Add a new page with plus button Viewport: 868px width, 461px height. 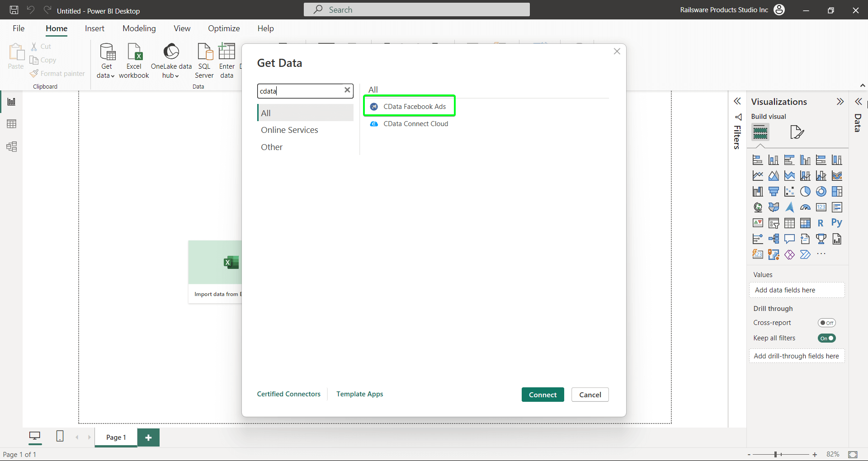(x=148, y=437)
